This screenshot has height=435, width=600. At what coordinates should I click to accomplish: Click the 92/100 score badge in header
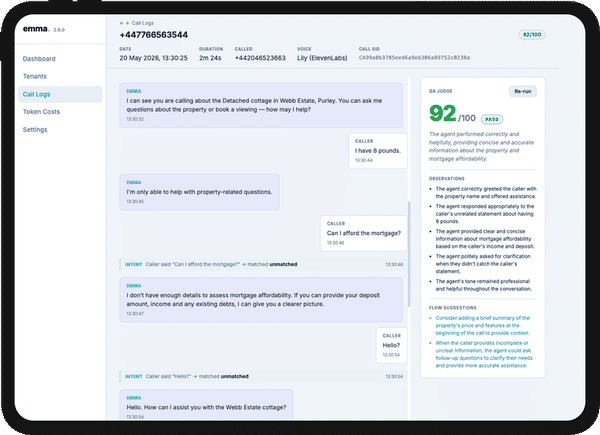532,34
